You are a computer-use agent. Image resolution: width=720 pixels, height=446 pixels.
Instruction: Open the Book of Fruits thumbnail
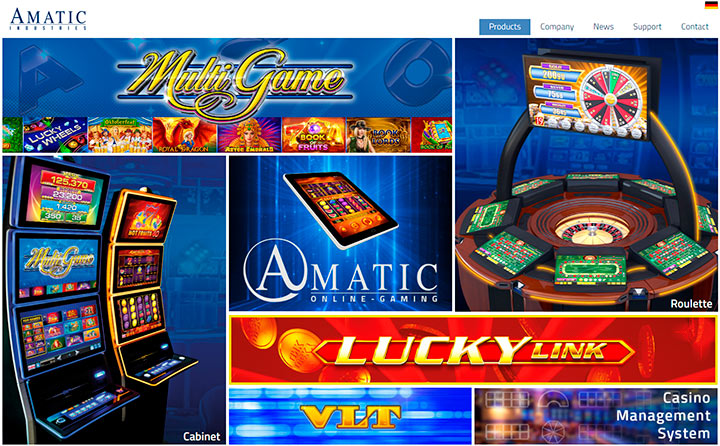coord(314,135)
